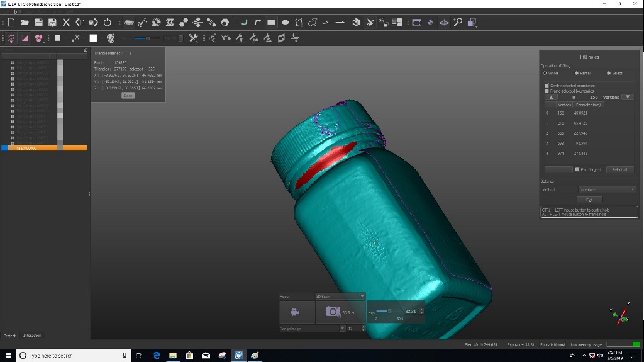Open the pink color circles dropdown

click(x=38, y=38)
